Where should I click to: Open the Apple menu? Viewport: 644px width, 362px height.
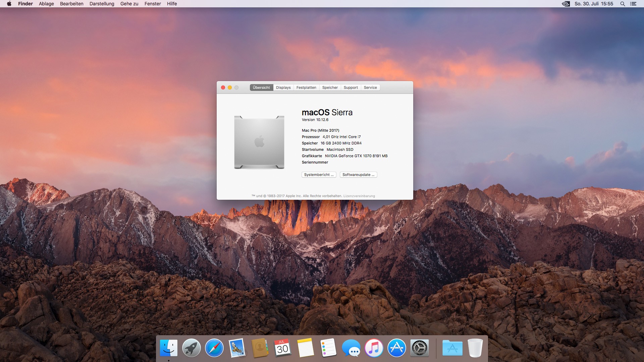click(9, 4)
